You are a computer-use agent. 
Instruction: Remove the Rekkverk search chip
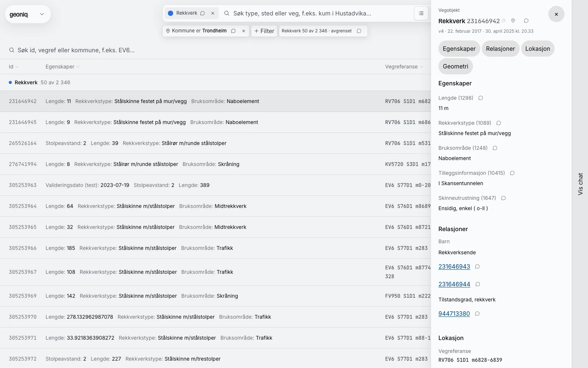click(x=213, y=13)
